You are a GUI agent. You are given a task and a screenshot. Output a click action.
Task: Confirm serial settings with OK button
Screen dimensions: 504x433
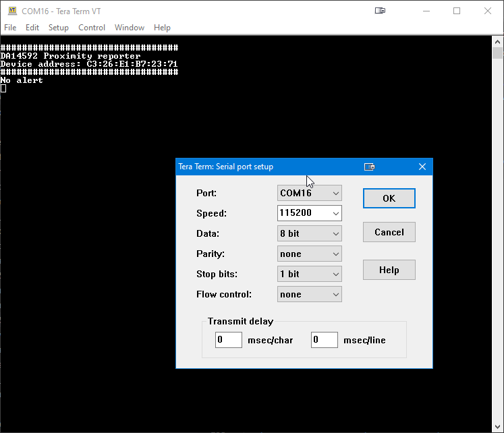pyautogui.click(x=389, y=198)
